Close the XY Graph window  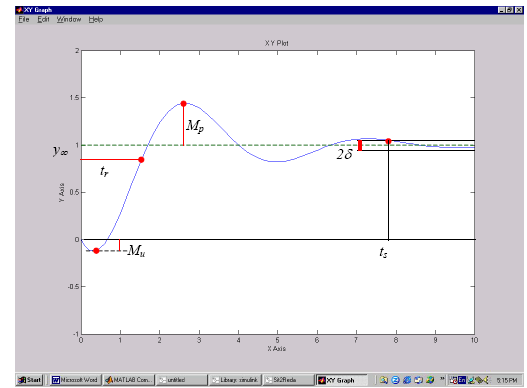(x=519, y=10)
